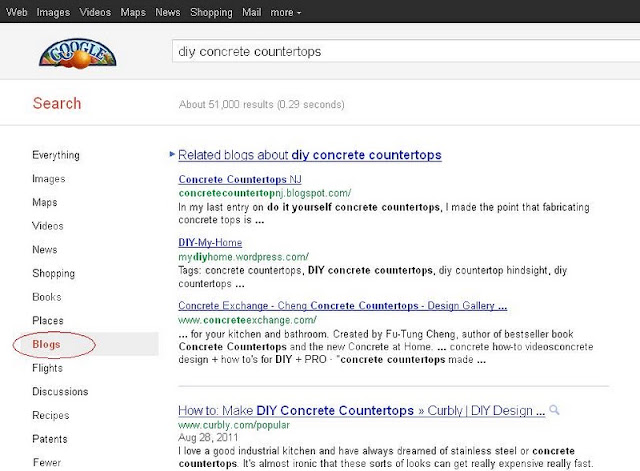640x471 pixels.
Task: Go to Maps in the top navigation bar
Action: click(x=133, y=13)
